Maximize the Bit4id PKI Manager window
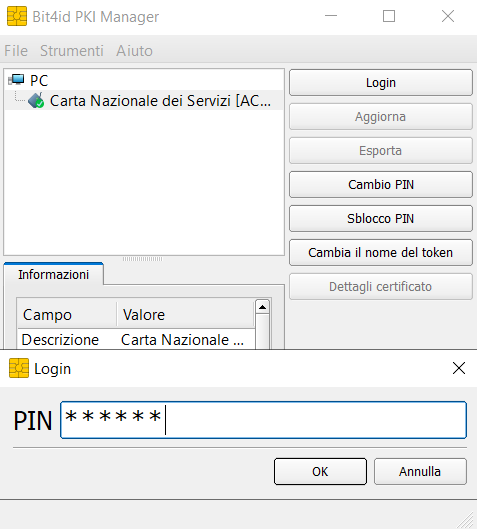 point(389,16)
